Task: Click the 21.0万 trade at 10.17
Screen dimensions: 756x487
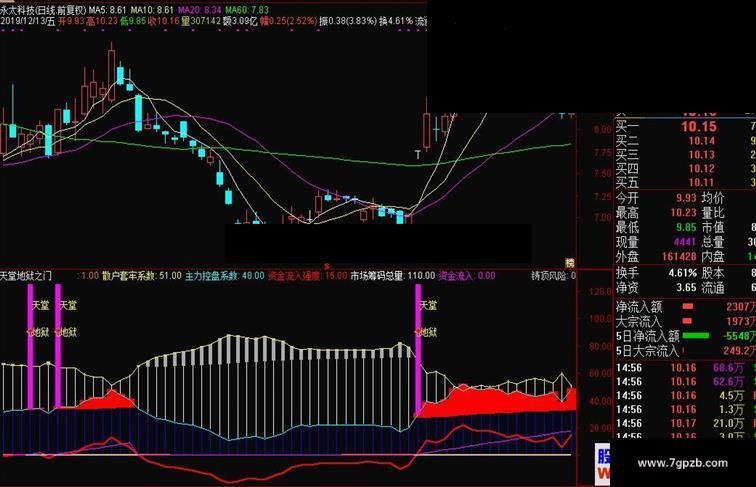Action: [x=686, y=423]
